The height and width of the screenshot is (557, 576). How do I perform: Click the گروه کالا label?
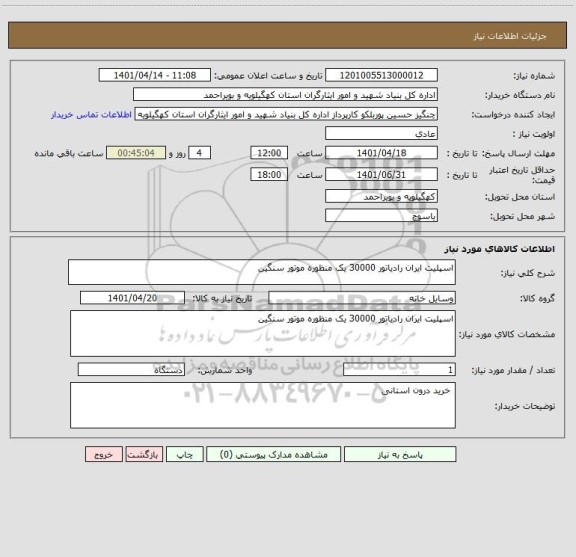click(x=537, y=298)
